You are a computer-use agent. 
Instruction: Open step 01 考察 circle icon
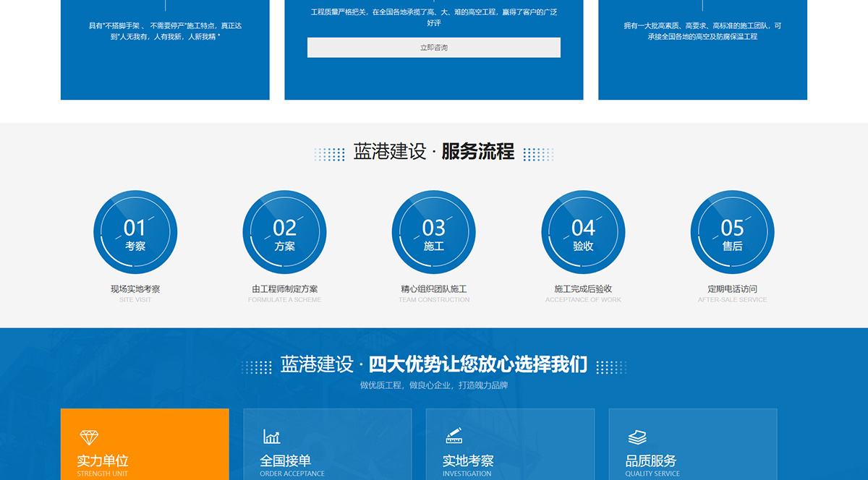(x=135, y=232)
